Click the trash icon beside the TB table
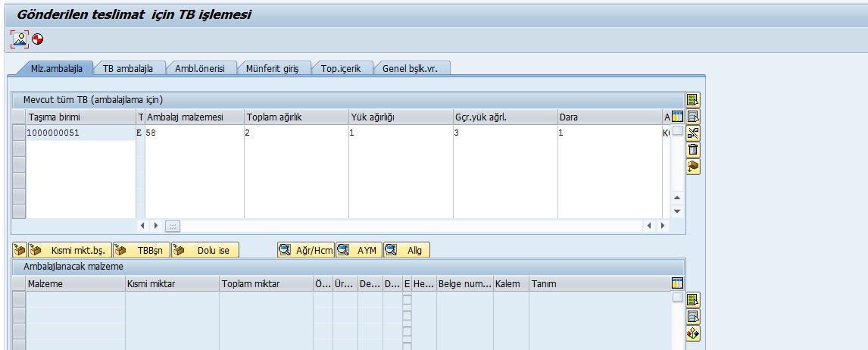Screen dimensions: 868x350 [693, 149]
